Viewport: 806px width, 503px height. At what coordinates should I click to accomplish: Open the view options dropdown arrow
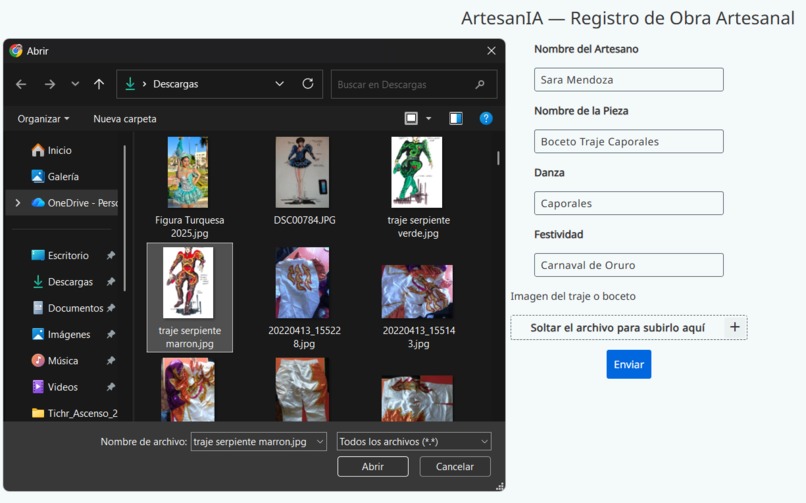point(428,119)
